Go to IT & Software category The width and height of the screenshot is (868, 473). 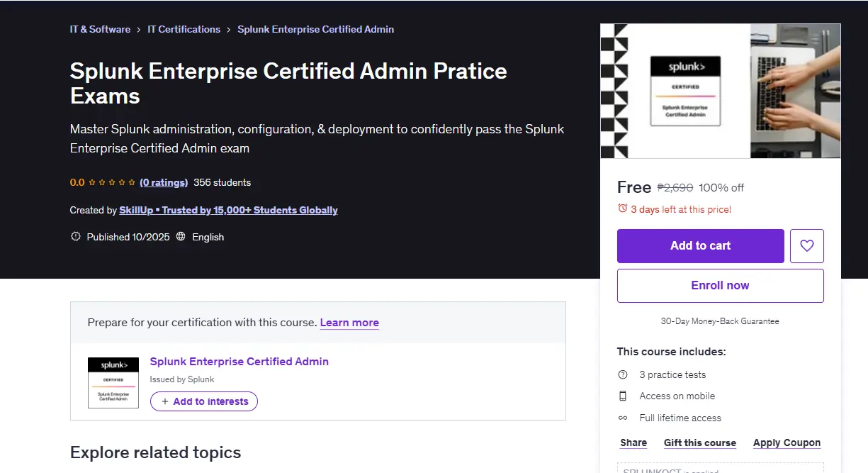point(100,29)
